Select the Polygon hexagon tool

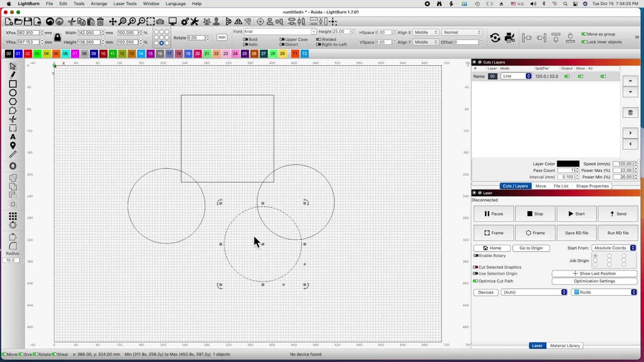coord(13,102)
